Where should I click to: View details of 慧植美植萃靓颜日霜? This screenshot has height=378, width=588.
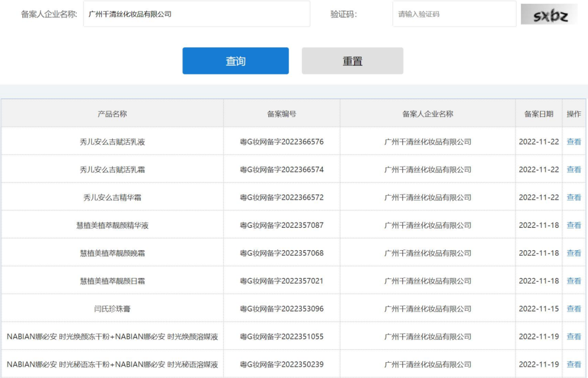click(x=574, y=281)
